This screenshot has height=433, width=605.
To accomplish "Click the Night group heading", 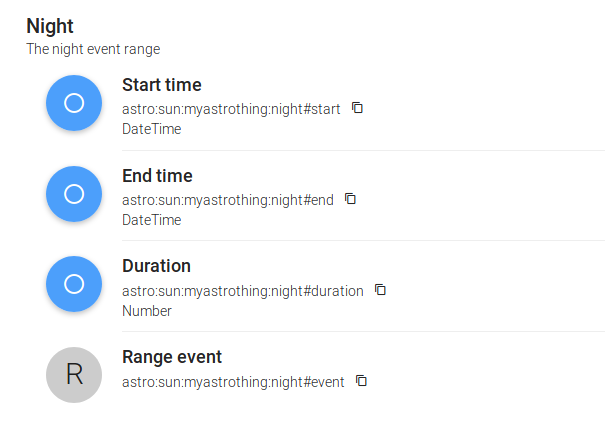I will 49,27.
